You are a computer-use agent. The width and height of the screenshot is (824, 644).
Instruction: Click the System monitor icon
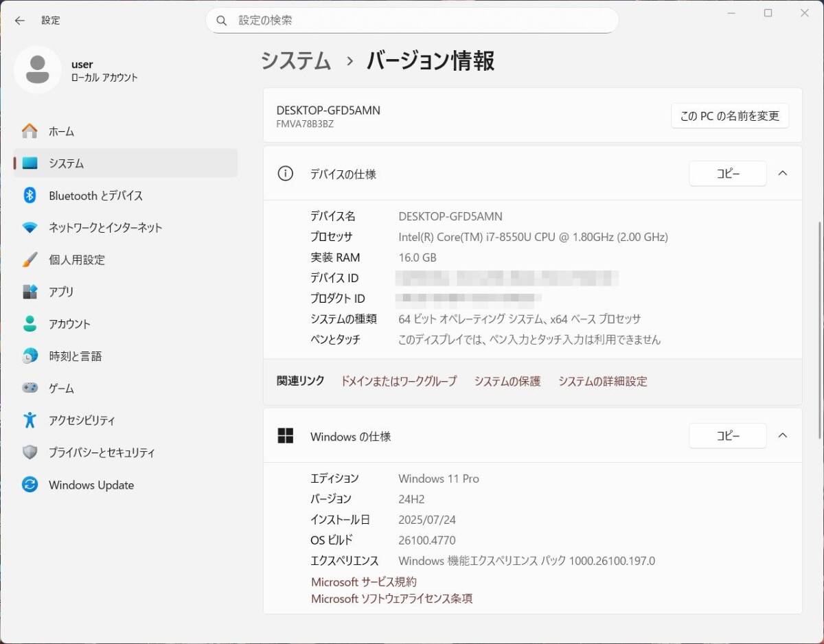[x=30, y=163]
